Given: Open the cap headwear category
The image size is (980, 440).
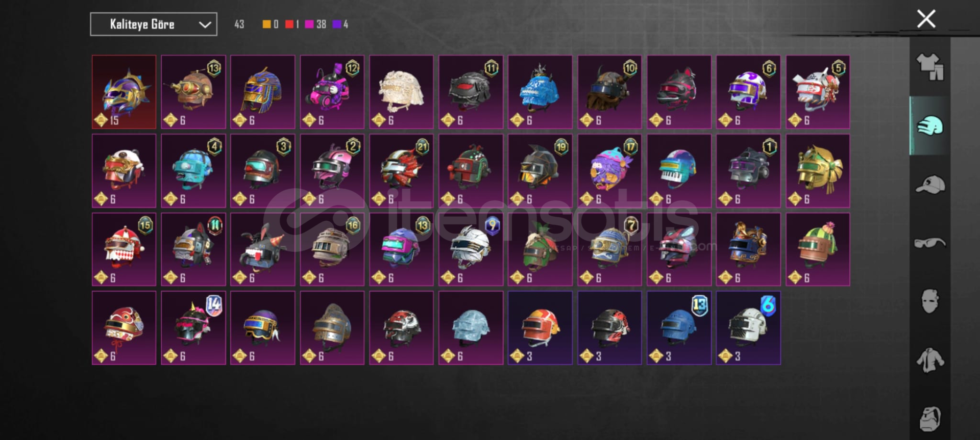Looking at the screenshot, I should pos(930,184).
